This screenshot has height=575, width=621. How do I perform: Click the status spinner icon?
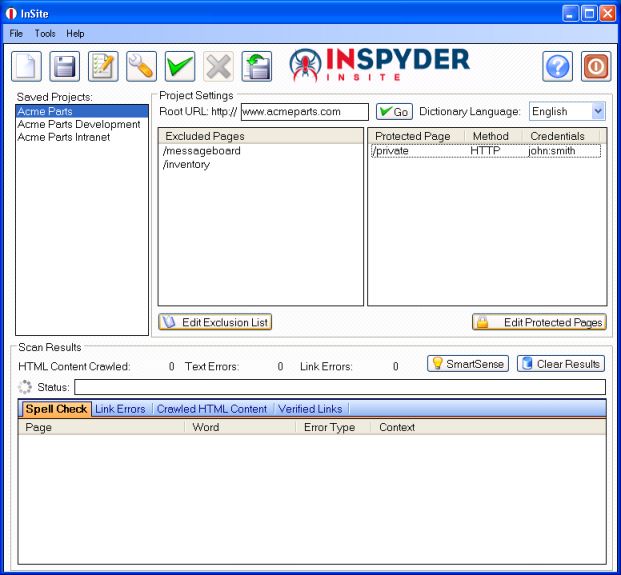(25, 387)
